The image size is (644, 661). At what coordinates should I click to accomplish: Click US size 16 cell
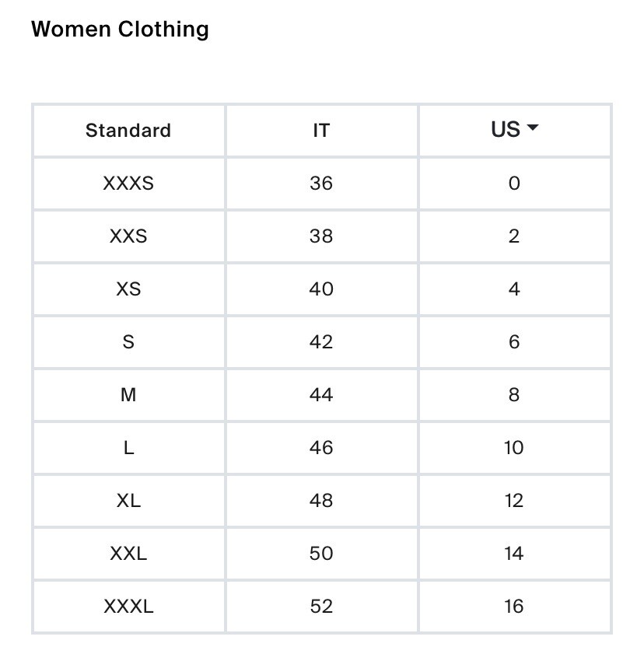[x=515, y=607]
